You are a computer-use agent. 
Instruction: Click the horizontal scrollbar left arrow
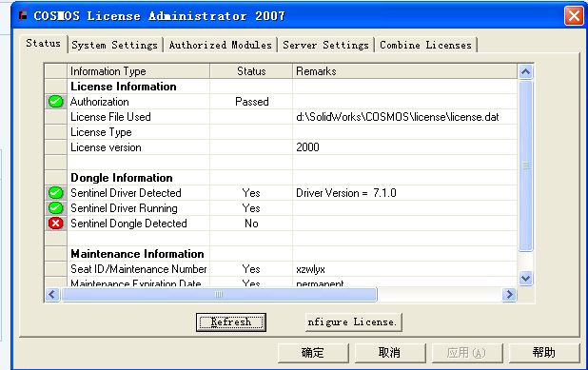[x=52, y=295]
